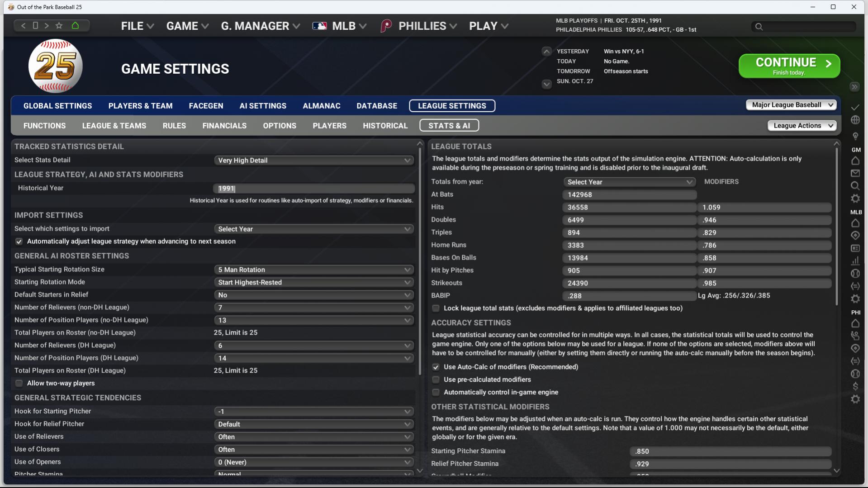The height and width of the screenshot is (488, 868).
Task: Check Lock league total stats option
Action: [x=436, y=308]
